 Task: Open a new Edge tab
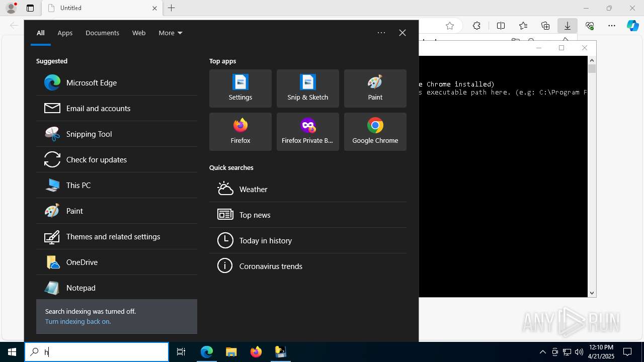(x=172, y=8)
